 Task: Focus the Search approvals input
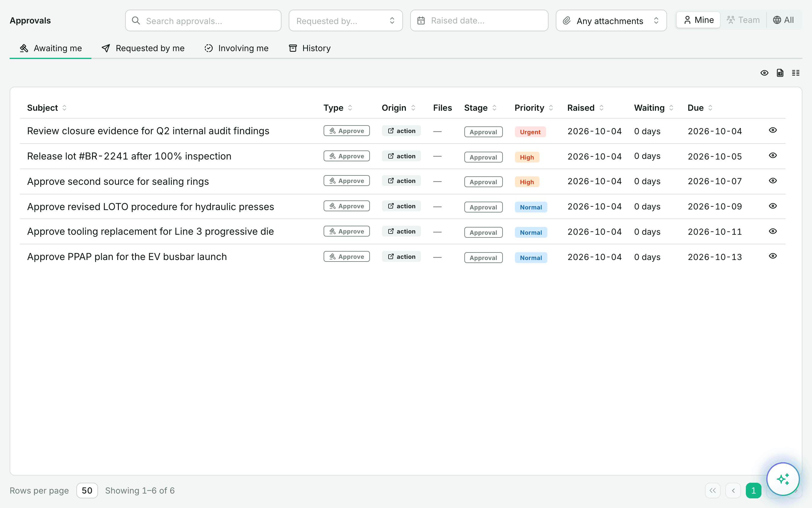tap(203, 20)
